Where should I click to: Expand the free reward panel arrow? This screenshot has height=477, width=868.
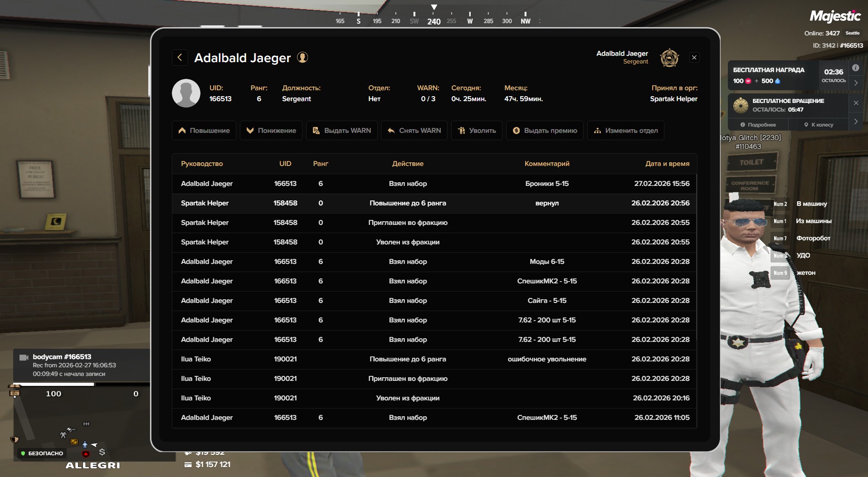[x=856, y=83]
